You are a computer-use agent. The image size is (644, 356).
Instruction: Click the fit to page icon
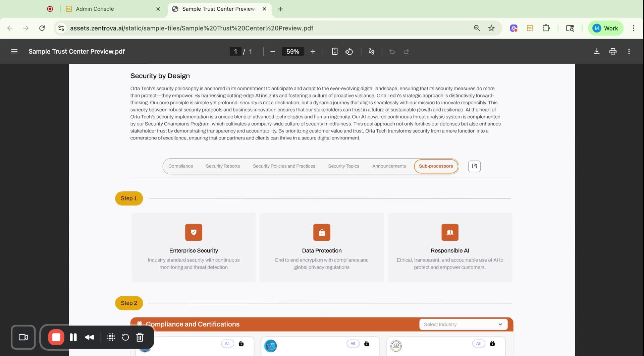tap(334, 51)
